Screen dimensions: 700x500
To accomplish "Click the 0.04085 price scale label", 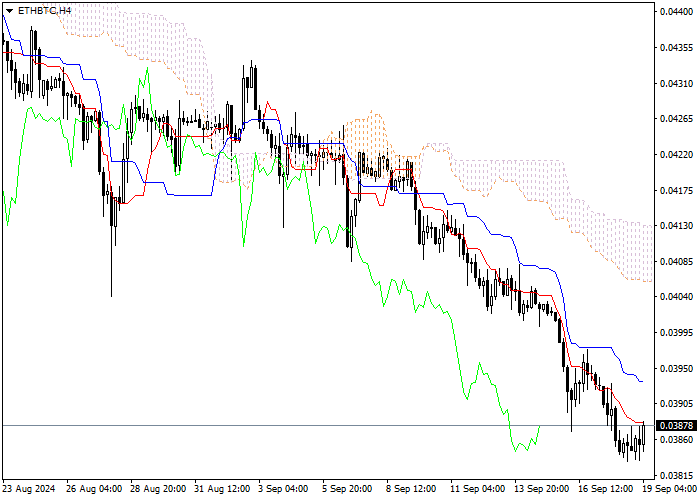I will (676, 261).
